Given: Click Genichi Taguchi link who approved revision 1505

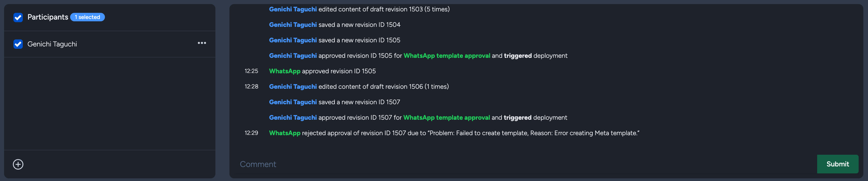Looking at the screenshot, I should click(x=293, y=55).
